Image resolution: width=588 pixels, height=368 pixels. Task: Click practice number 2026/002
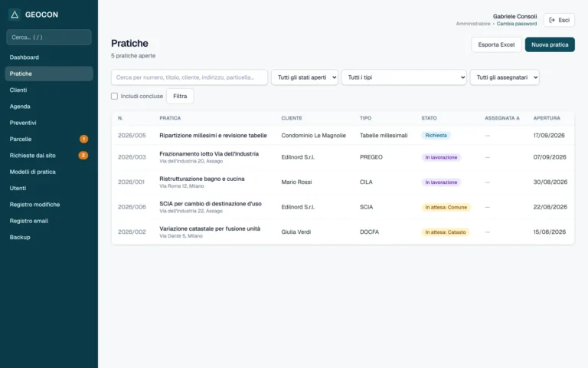(132, 232)
